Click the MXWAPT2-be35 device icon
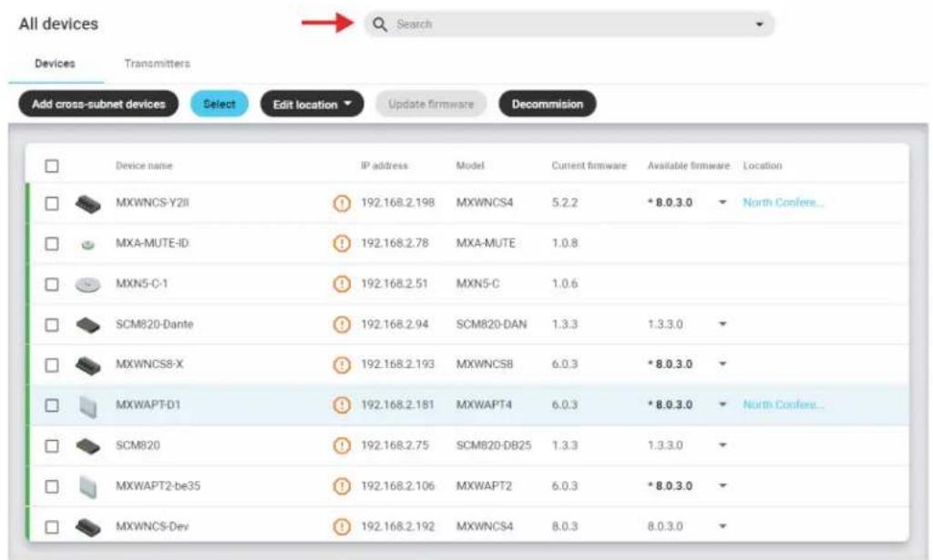Viewport: 933px width, 560px height. (x=87, y=487)
